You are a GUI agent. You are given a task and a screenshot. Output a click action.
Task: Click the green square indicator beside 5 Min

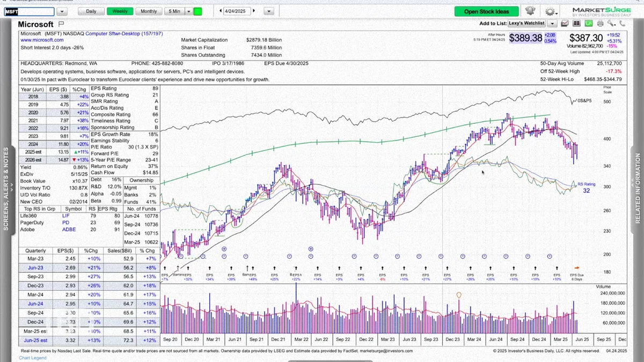click(197, 11)
